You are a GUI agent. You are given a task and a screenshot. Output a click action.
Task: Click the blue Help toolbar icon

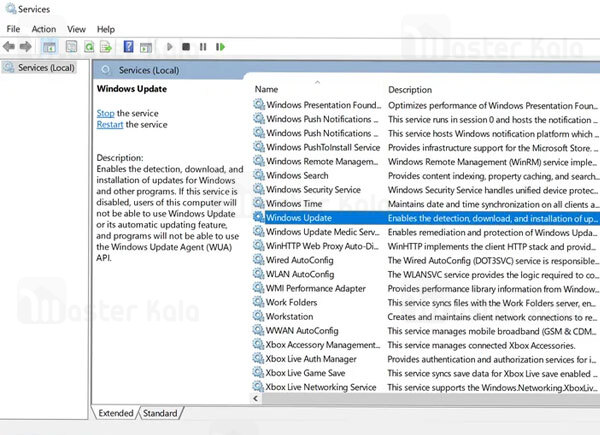128,46
